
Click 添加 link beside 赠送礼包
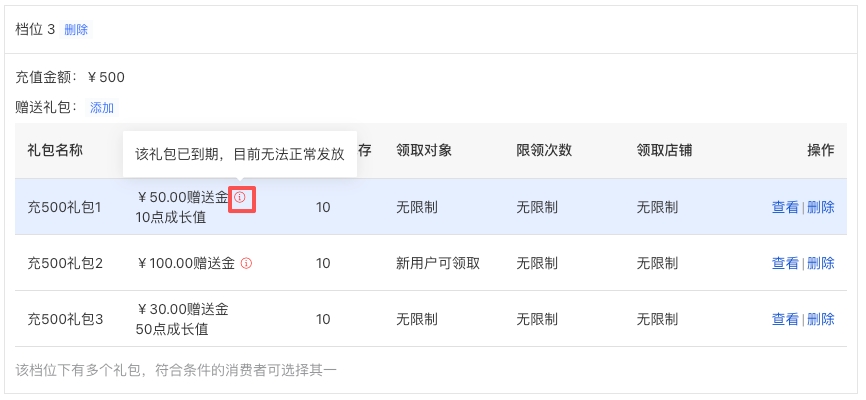pyautogui.click(x=102, y=108)
